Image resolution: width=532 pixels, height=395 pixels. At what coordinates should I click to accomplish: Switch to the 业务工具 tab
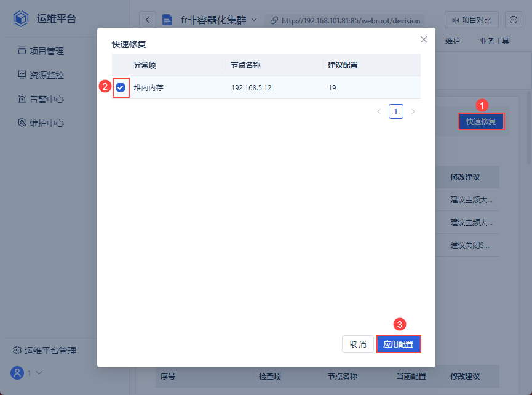tap(494, 41)
